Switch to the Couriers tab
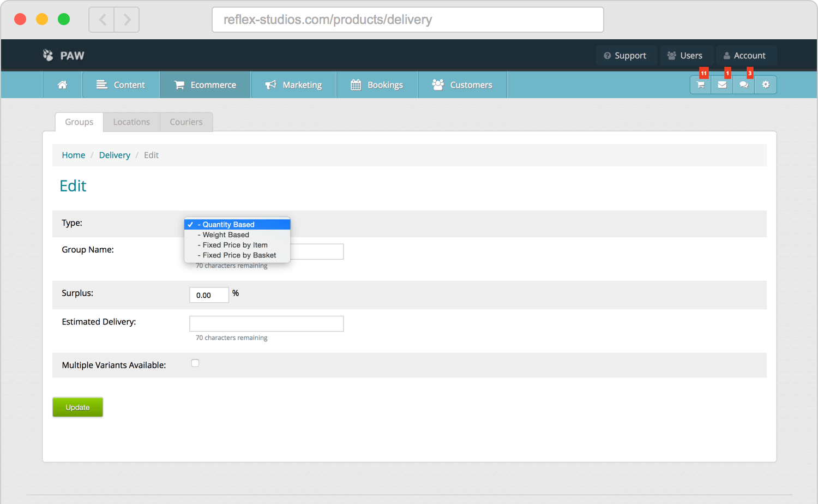This screenshot has width=818, height=504. 186,122
